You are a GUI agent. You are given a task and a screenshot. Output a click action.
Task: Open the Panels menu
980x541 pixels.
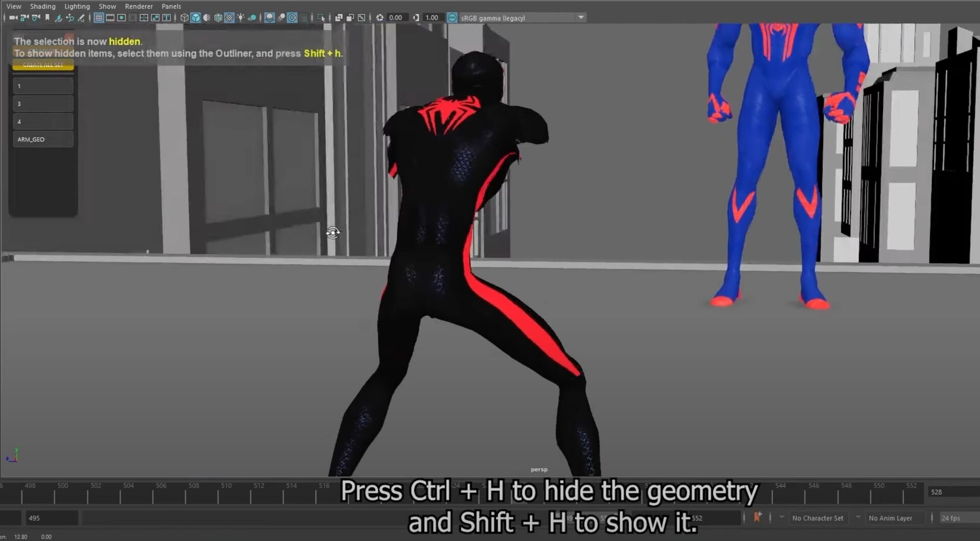point(171,6)
